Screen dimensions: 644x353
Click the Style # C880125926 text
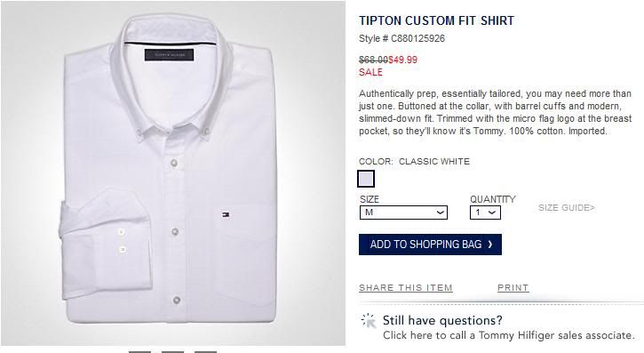[402, 38]
